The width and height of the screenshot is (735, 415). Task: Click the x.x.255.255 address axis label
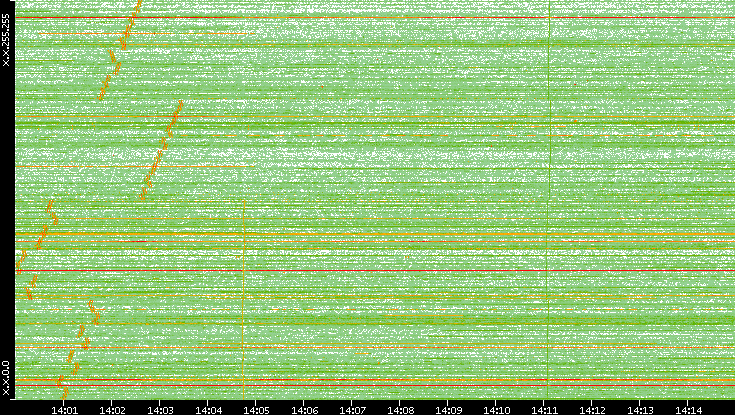pyautogui.click(x=6, y=40)
